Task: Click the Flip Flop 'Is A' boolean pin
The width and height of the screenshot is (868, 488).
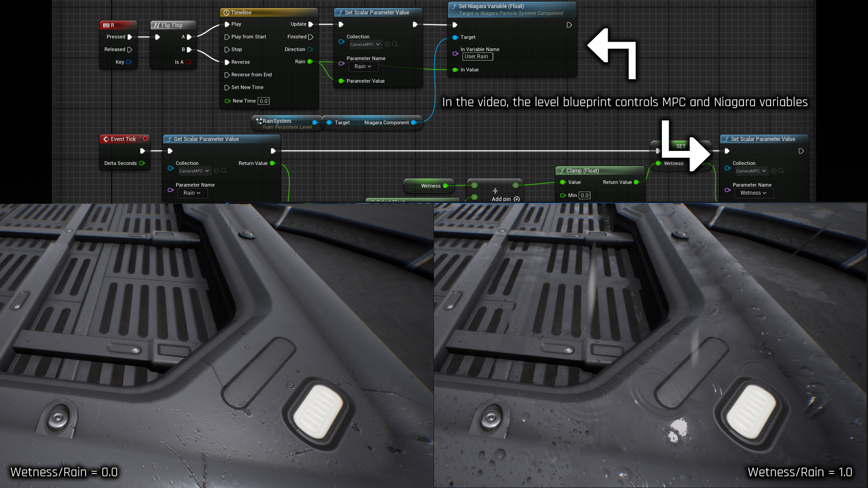Action: tap(189, 62)
